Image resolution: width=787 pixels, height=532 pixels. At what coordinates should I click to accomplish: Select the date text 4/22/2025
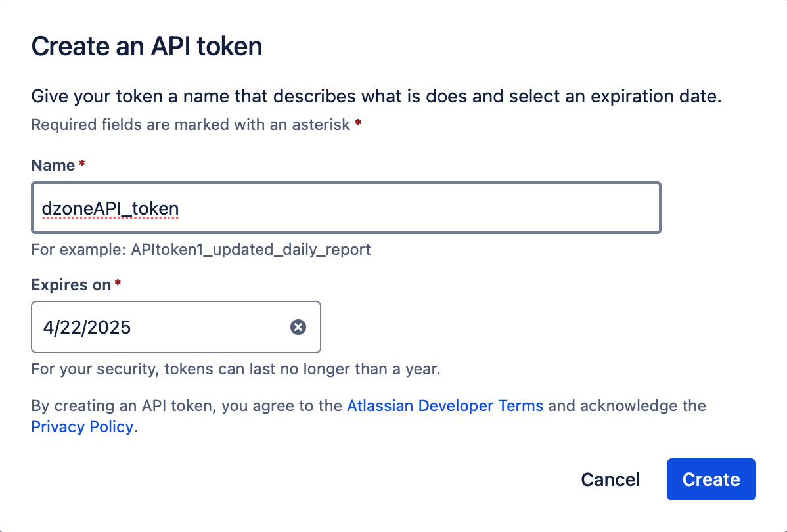pos(86,327)
